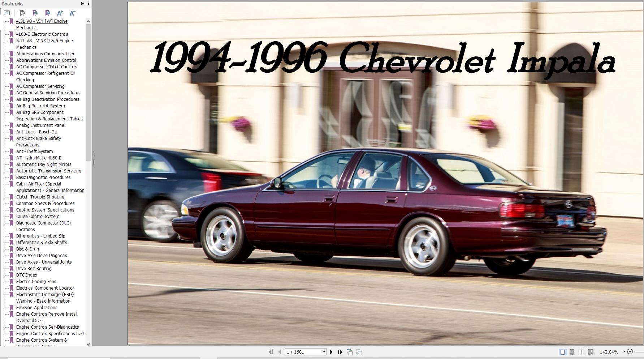Screen dimensions: 644x359
Task: Click the 142.84% zoom value field
Action: tap(609, 352)
